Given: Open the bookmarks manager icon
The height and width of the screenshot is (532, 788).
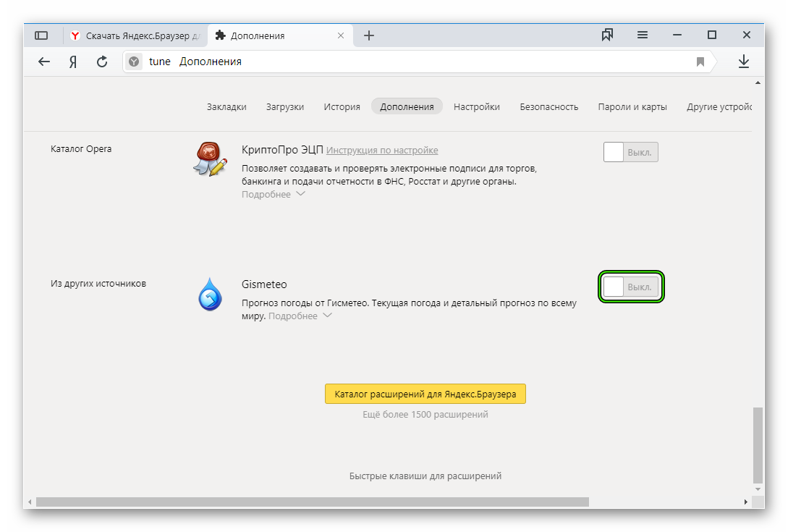Looking at the screenshot, I should click(x=607, y=35).
